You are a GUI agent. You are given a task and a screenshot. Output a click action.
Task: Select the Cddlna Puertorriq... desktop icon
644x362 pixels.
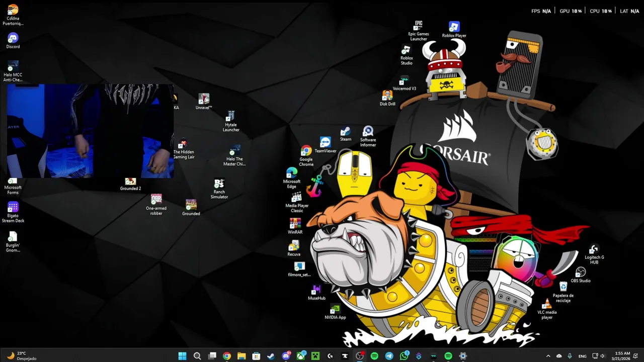pyautogui.click(x=13, y=15)
